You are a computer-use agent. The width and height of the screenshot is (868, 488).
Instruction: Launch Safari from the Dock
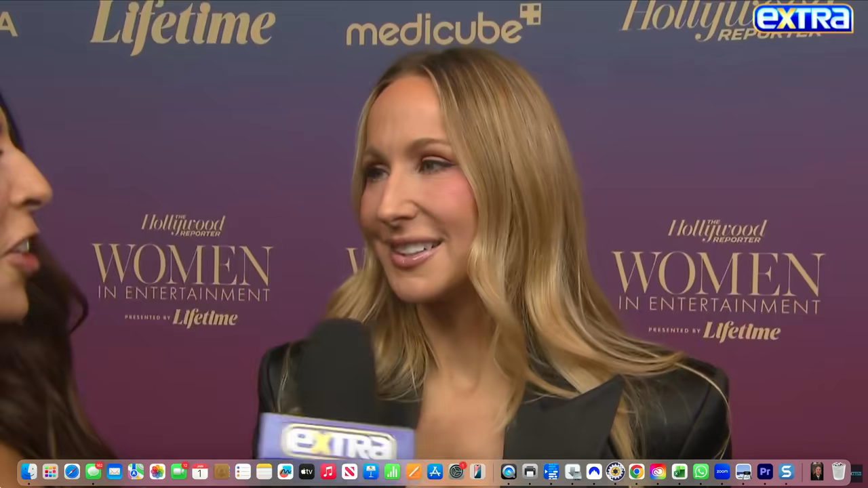click(72, 472)
